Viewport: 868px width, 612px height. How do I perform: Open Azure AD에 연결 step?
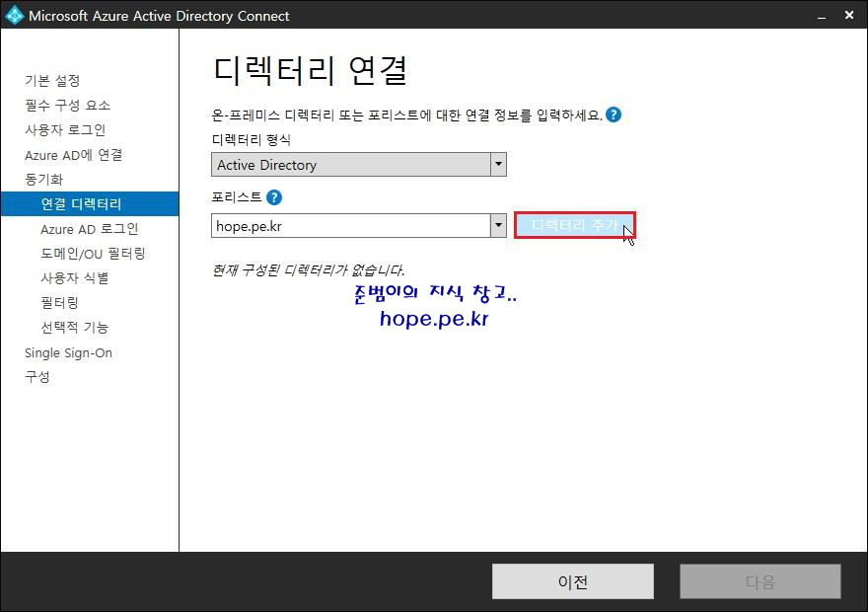(74, 155)
